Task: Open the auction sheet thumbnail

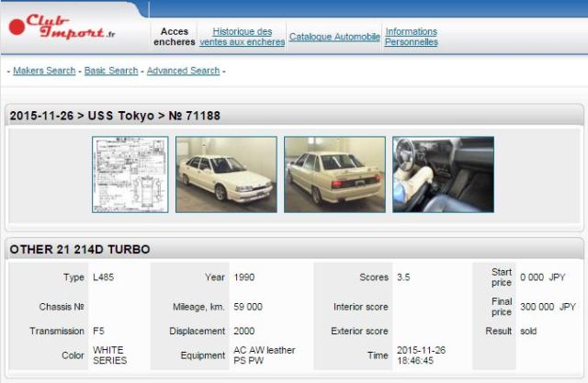Action: [x=130, y=175]
